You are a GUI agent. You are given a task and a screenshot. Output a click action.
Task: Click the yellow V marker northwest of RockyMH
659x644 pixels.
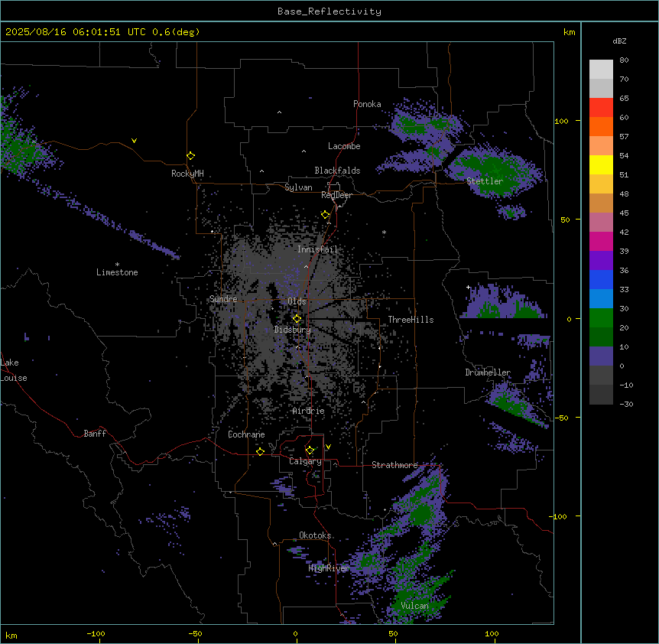134,141
